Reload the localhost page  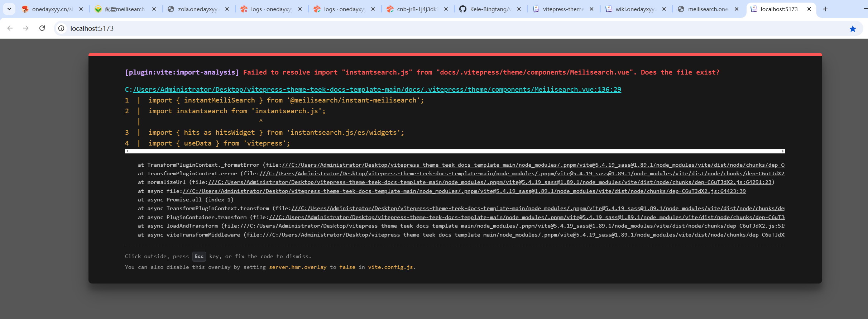(x=42, y=28)
